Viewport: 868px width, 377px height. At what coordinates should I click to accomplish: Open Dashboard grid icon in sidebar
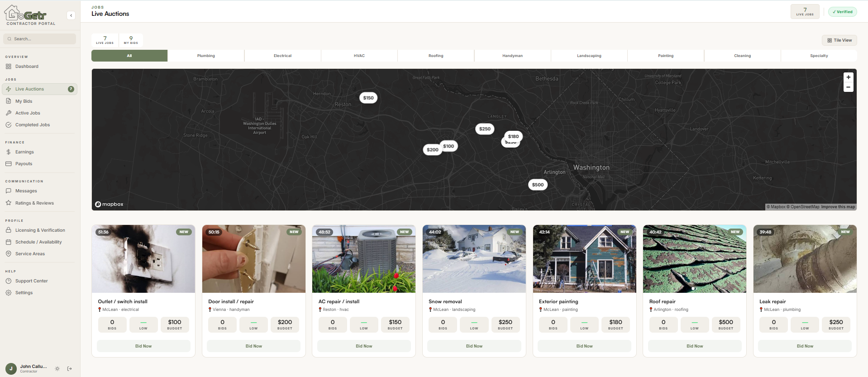[x=9, y=67]
